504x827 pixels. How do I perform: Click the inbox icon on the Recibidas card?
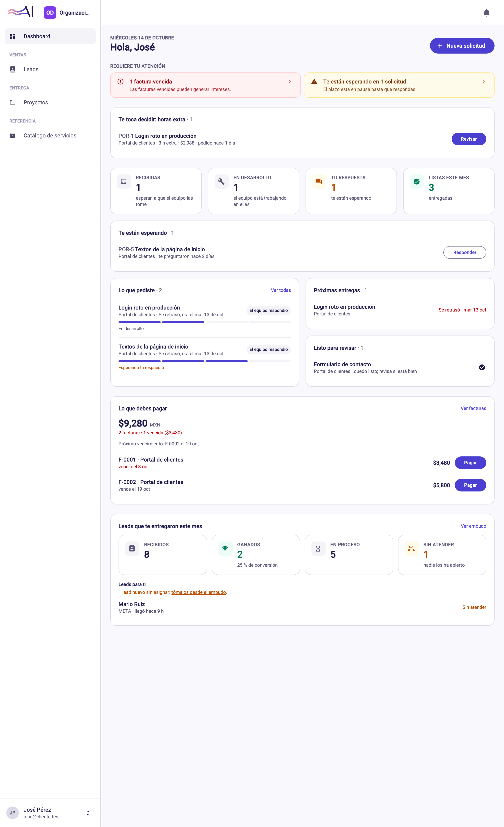[124, 182]
